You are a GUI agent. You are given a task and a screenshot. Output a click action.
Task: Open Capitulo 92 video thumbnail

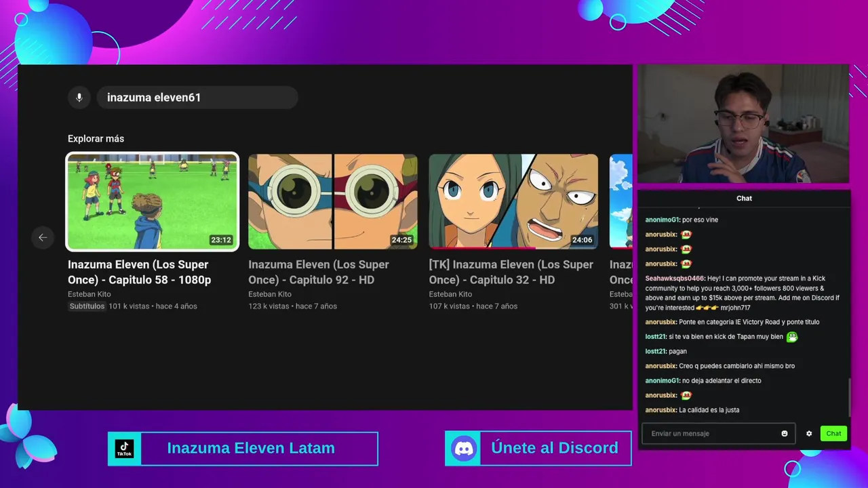pos(333,201)
